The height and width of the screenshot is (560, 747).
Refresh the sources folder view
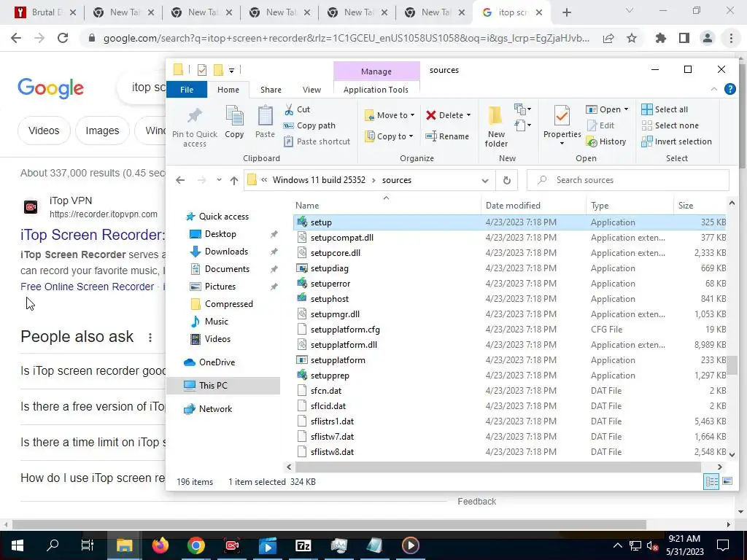(507, 181)
